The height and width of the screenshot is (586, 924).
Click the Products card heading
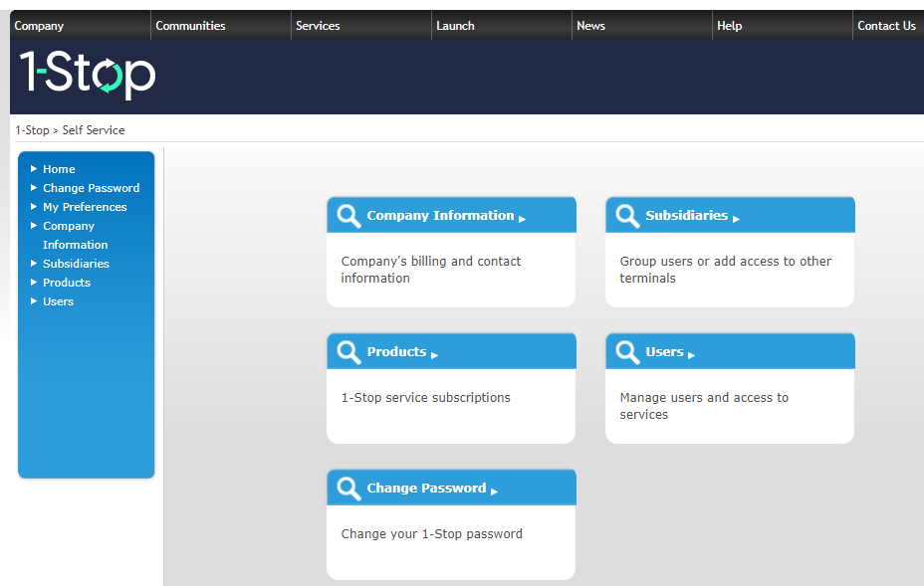click(396, 351)
